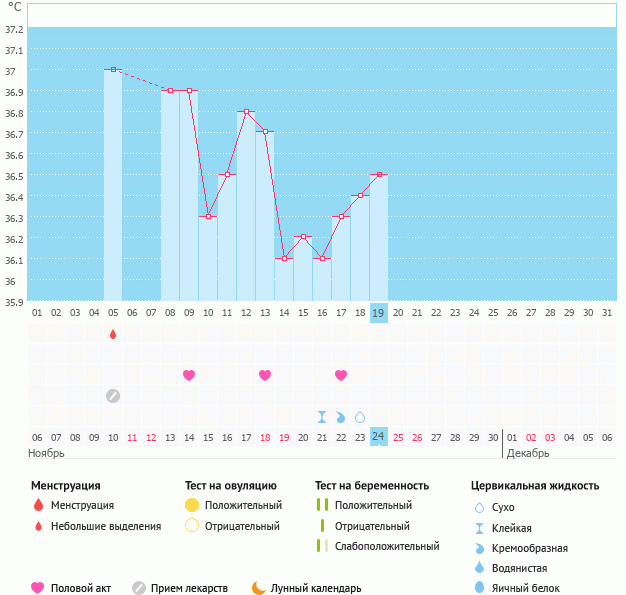Click the Прием лекарств legend label
This screenshot has height=595, width=626.
pos(189,588)
